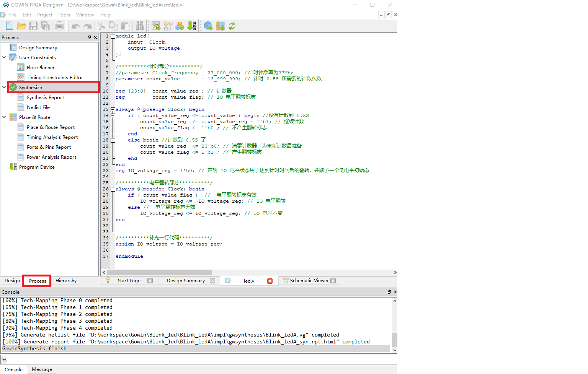588x374 pixels.
Task: Click the New File toolbar icon
Action: (x=10, y=26)
